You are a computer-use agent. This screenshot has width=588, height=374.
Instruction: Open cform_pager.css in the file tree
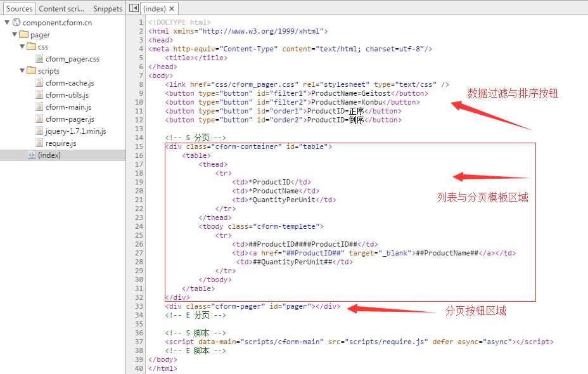(x=72, y=59)
